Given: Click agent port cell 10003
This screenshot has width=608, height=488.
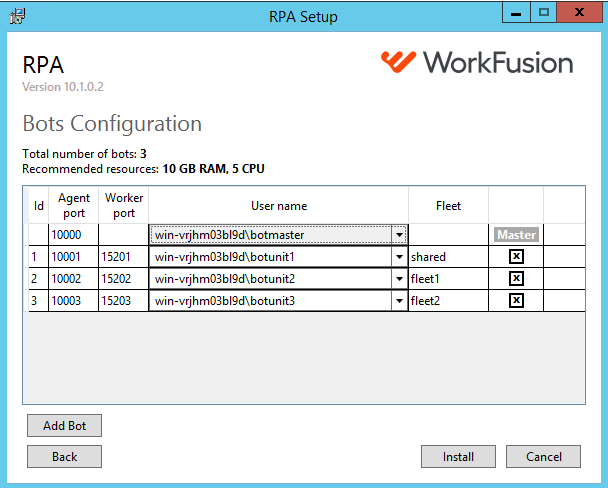Looking at the screenshot, I should click(x=73, y=301).
